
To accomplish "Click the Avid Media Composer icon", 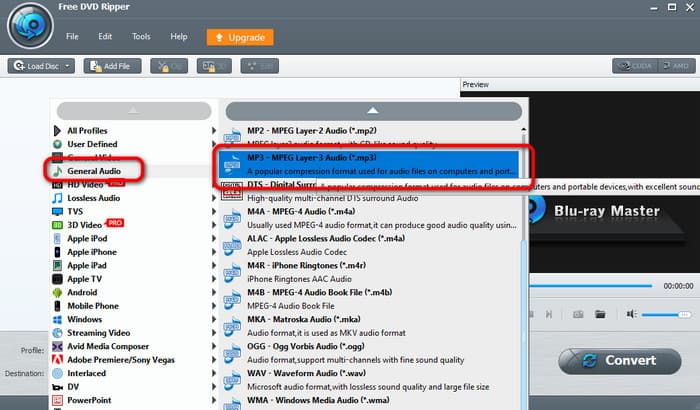I will (57, 346).
